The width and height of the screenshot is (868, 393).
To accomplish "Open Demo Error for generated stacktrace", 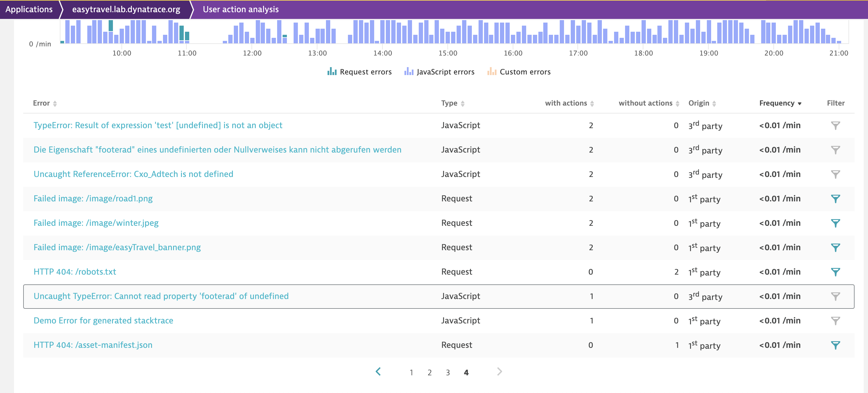I will (103, 321).
